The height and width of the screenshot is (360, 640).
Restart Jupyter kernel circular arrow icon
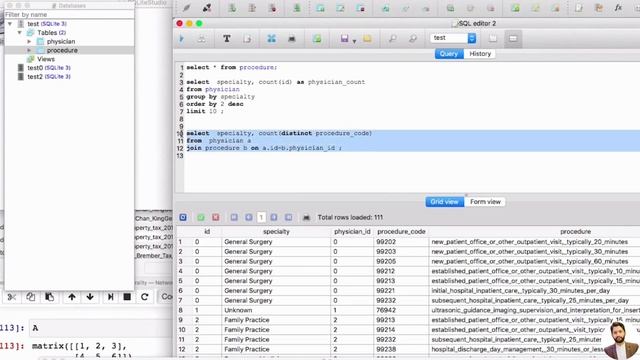coord(144,297)
